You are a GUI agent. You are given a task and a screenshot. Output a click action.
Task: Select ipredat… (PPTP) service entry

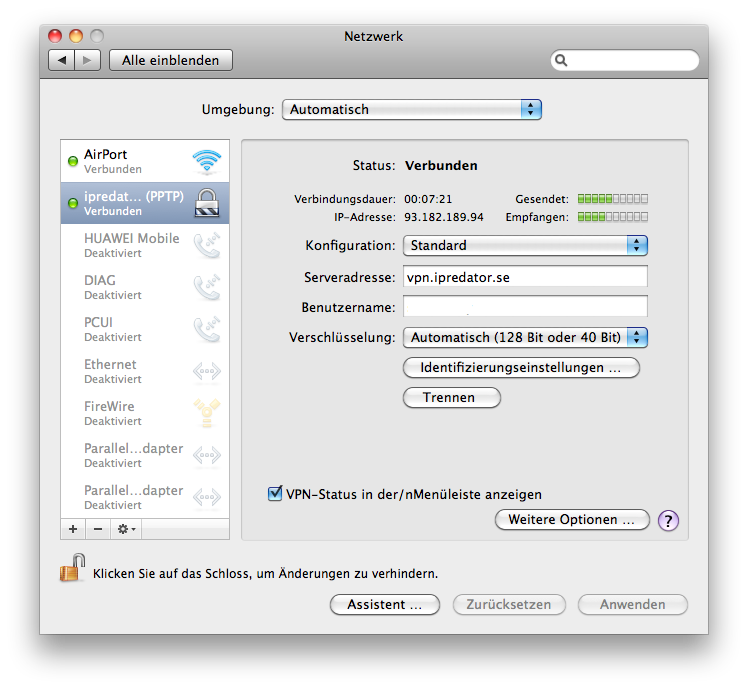pos(145,203)
